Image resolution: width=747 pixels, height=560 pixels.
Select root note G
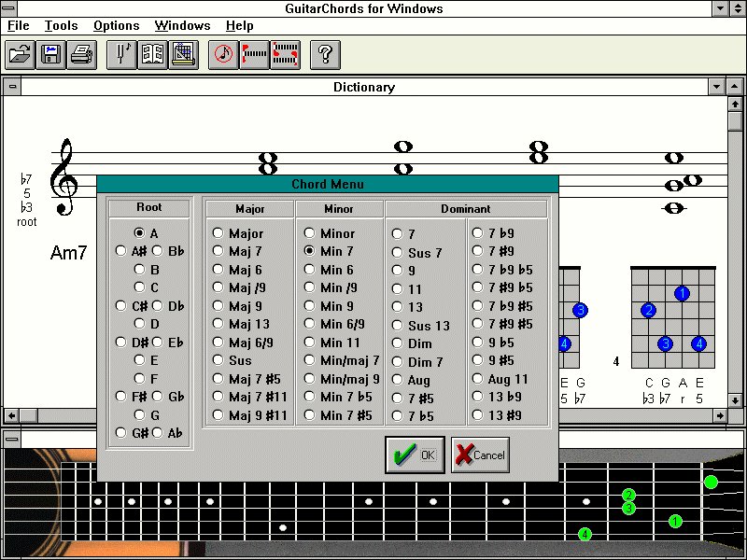(147, 415)
